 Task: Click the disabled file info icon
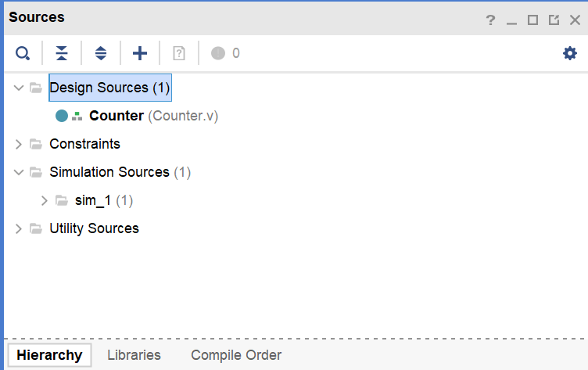pyautogui.click(x=179, y=53)
